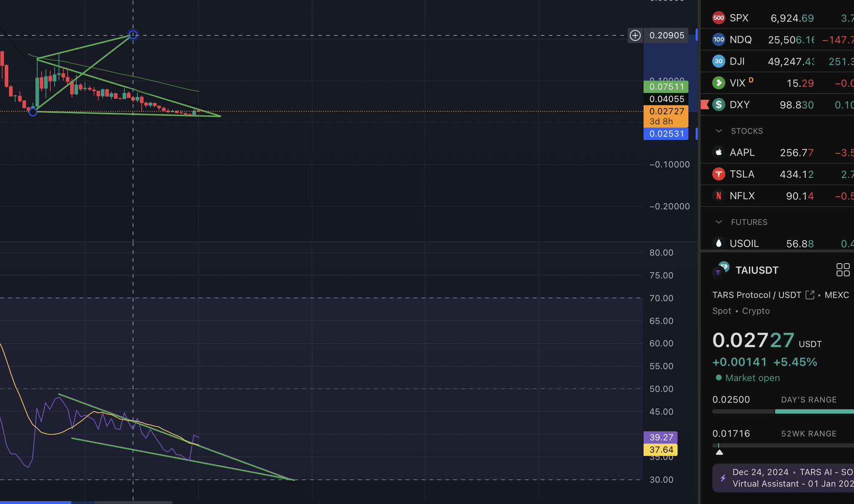Click the blue 0.02531 price label
854x504 pixels.
click(666, 134)
